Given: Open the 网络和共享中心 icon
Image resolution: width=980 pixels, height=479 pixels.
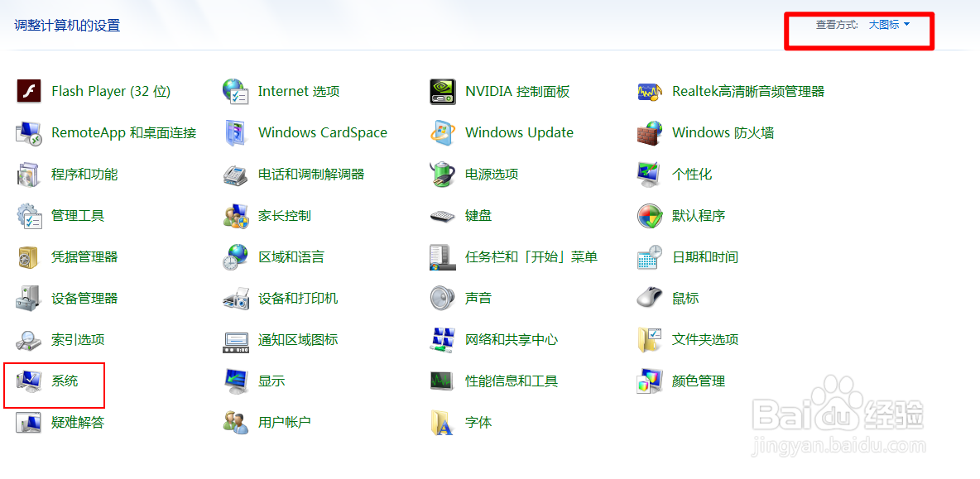Looking at the screenshot, I should pos(443,339).
